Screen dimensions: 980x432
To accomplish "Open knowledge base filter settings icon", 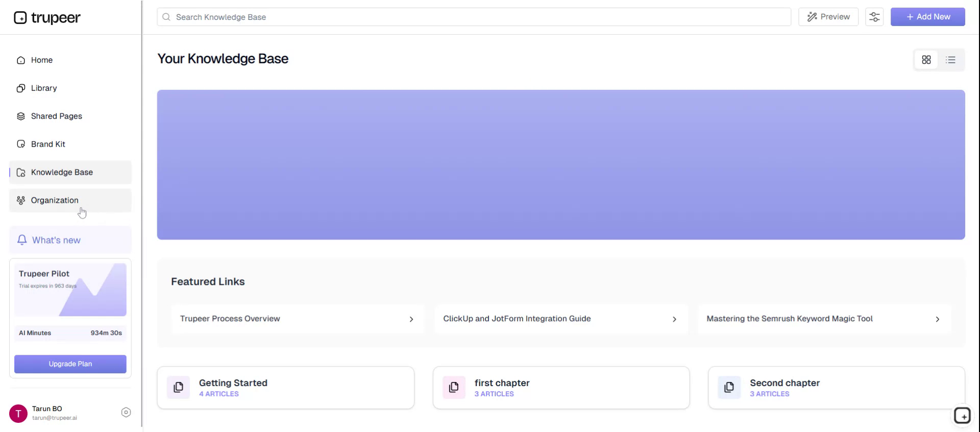I will click(874, 17).
